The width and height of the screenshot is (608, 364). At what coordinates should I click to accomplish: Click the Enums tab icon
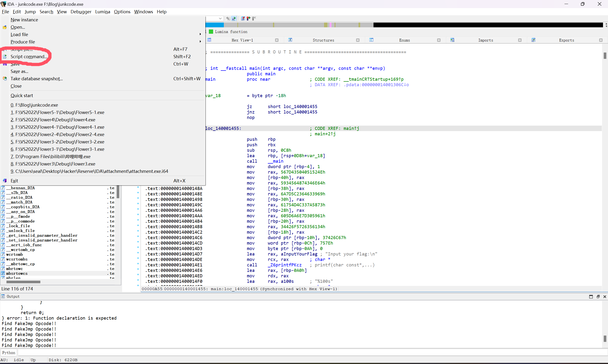click(371, 40)
